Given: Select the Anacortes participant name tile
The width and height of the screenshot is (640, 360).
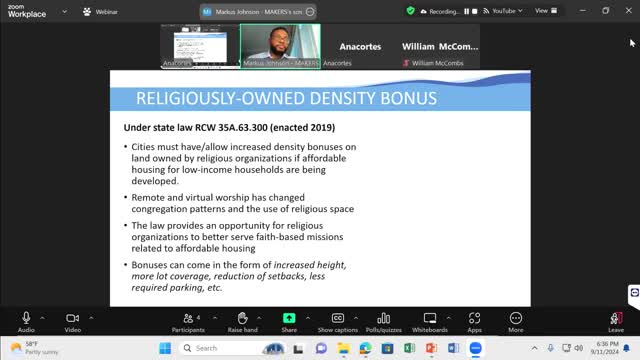Looking at the screenshot, I should pos(360,46).
